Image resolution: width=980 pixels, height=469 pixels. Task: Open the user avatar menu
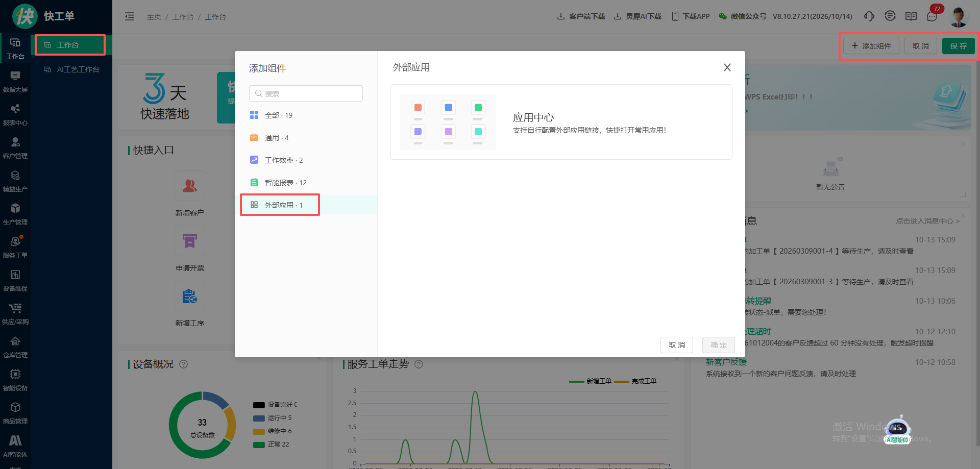(959, 17)
